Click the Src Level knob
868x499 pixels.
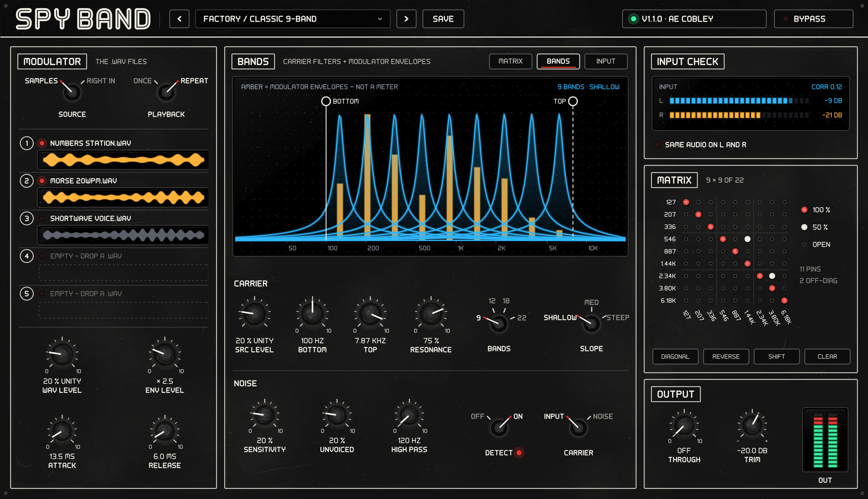coord(254,314)
